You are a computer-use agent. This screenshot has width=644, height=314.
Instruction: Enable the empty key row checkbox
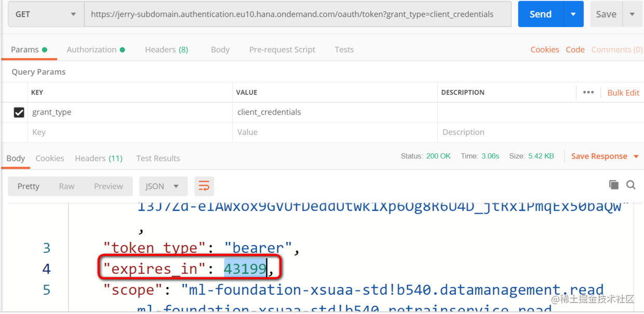point(19,132)
